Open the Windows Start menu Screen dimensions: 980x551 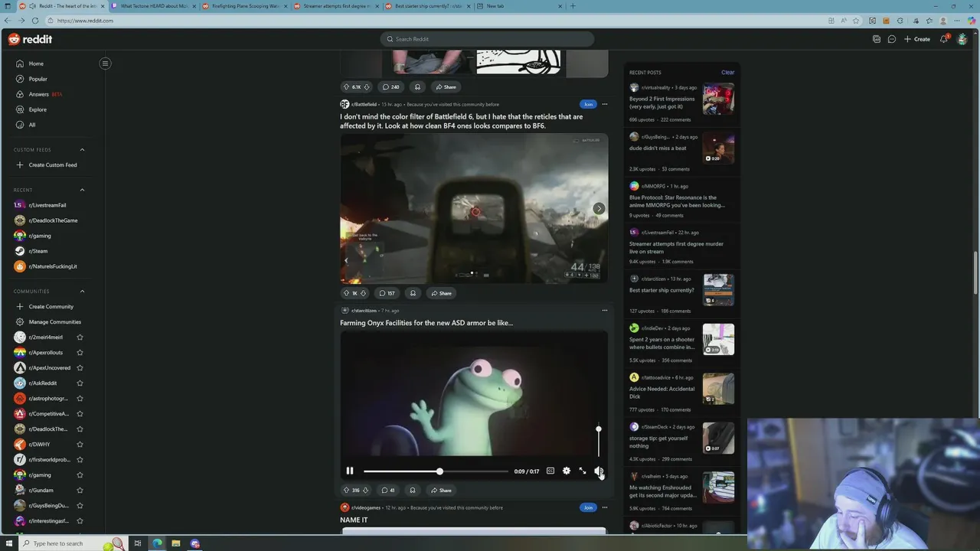pos(8,543)
